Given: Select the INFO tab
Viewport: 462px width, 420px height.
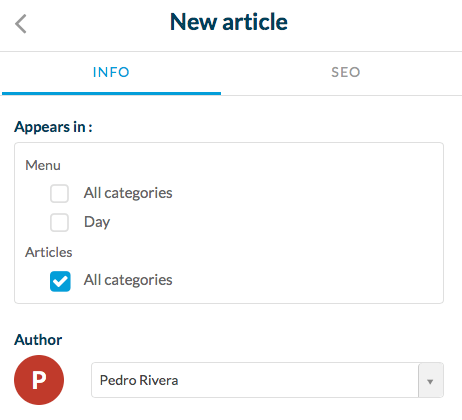Looking at the screenshot, I should pyautogui.click(x=111, y=72).
